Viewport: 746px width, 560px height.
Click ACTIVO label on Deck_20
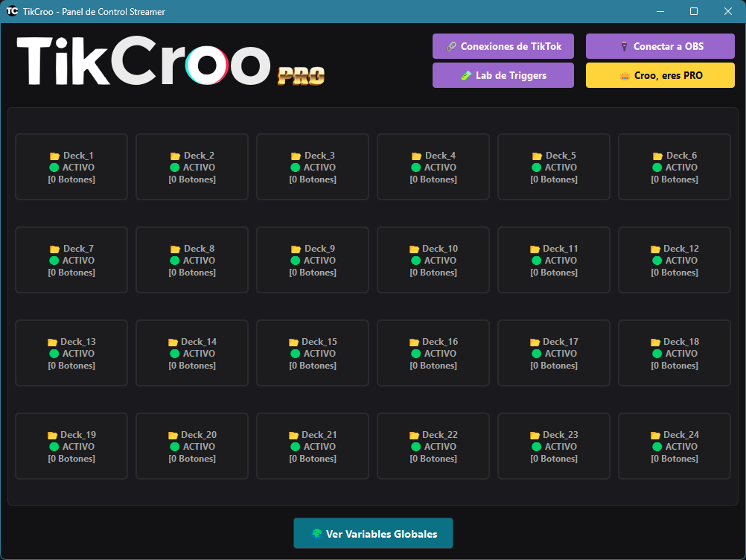(199, 447)
